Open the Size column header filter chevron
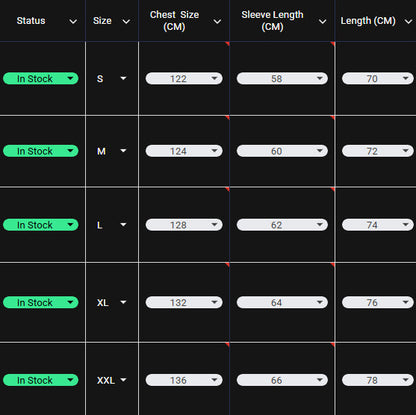The image size is (416, 415). point(126,22)
